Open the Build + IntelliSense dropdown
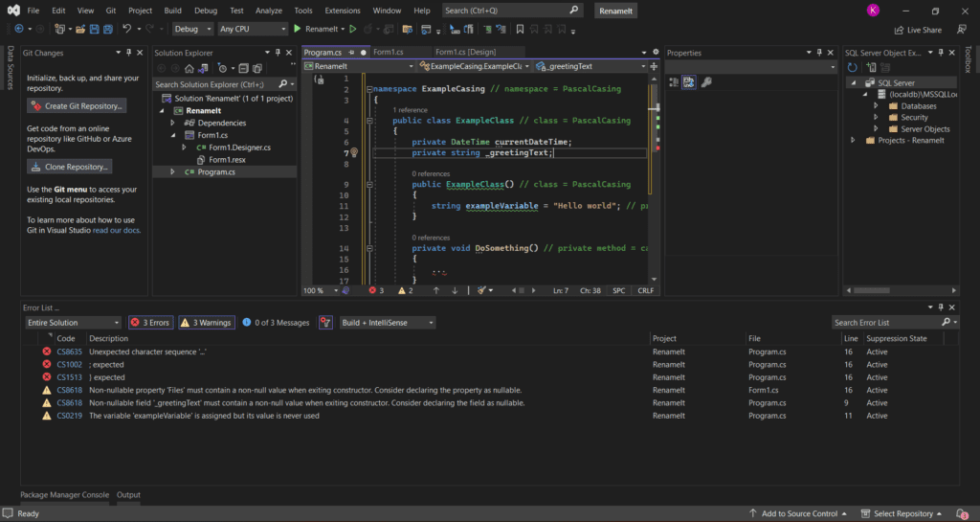 tap(388, 323)
